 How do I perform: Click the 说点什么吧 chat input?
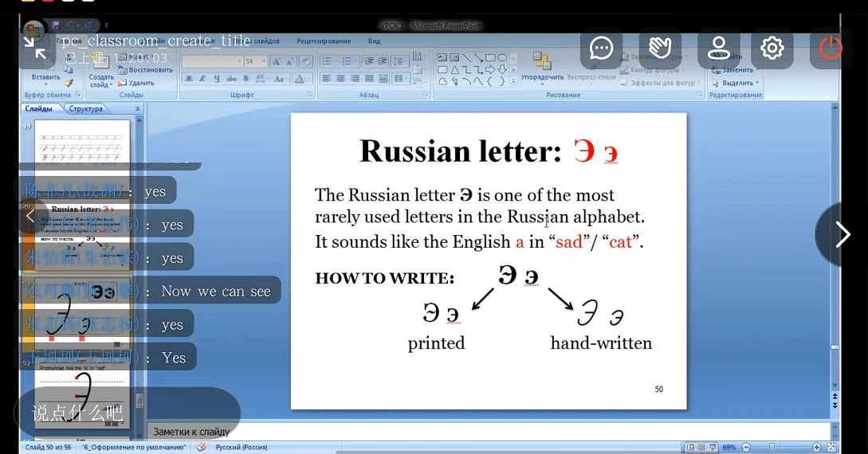pos(128,413)
